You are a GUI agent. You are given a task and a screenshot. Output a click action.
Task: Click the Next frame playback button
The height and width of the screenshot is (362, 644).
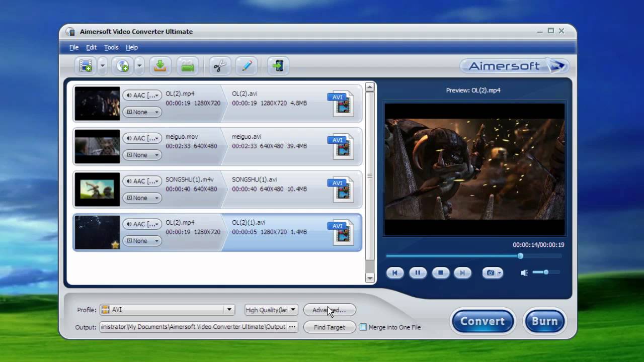(x=462, y=273)
